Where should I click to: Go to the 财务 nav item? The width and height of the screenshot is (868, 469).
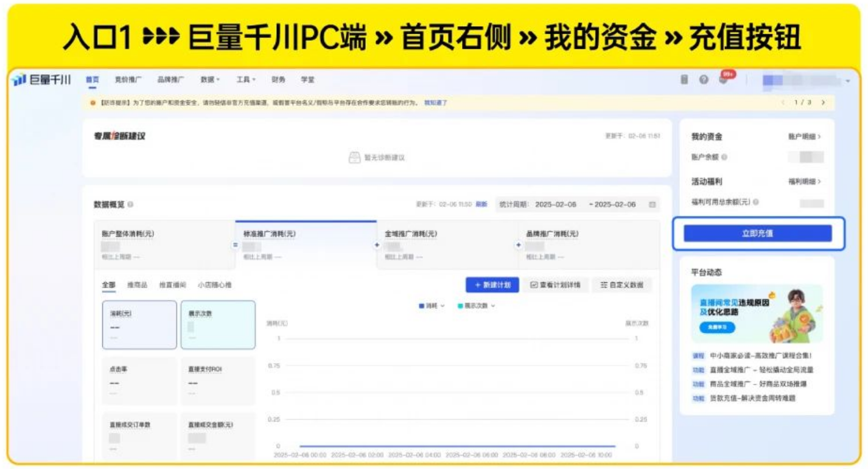tap(278, 80)
